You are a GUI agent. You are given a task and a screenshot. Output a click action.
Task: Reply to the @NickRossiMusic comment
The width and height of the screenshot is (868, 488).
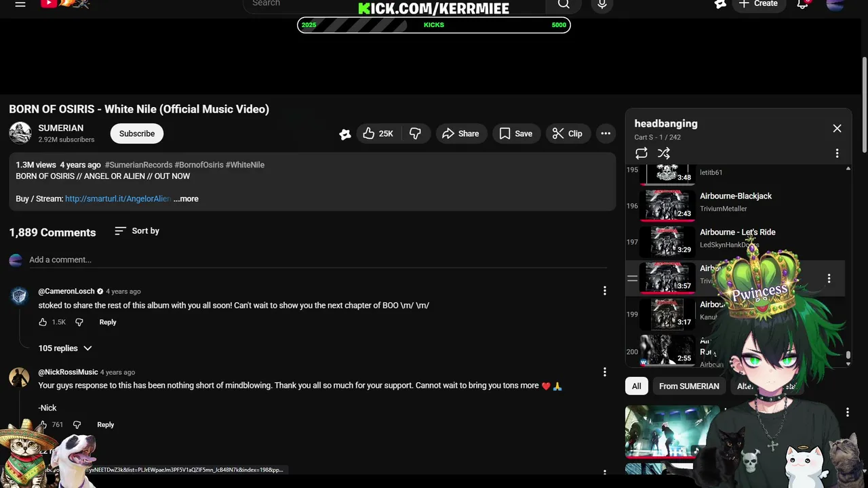(x=105, y=424)
